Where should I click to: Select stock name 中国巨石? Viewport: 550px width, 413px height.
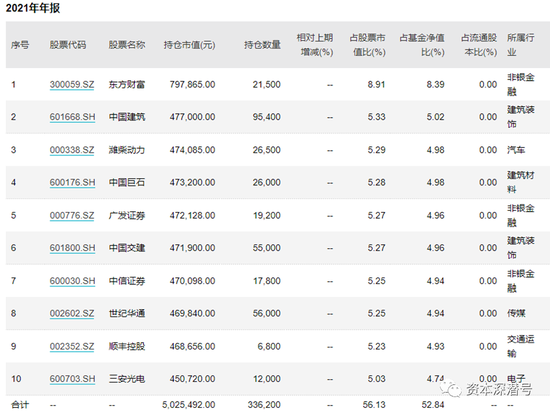click(x=127, y=182)
